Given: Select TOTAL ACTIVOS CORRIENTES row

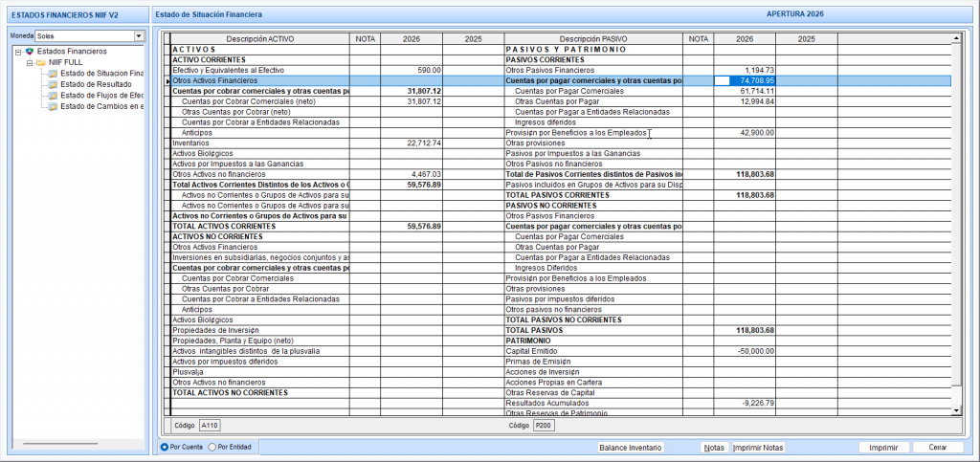Looking at the screenshot, I should point(260,226).
